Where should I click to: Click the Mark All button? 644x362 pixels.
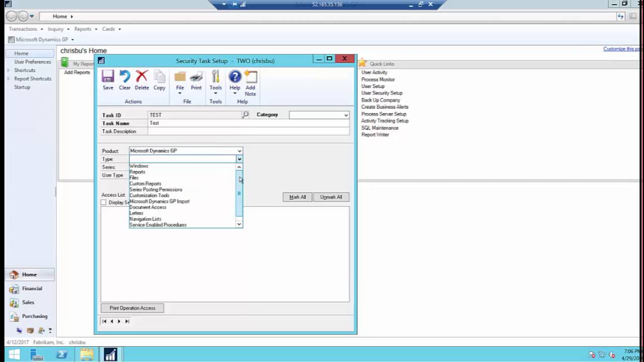click(x=298, y=197)
